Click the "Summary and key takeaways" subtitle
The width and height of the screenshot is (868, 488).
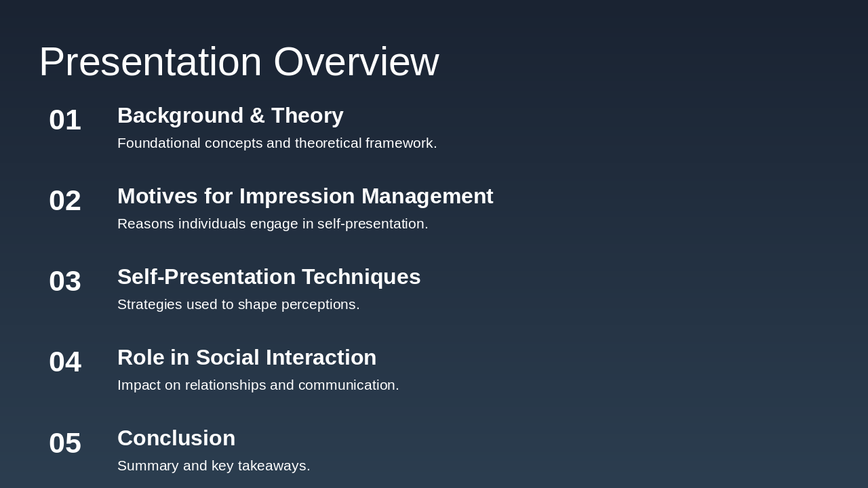click(214, 466)
